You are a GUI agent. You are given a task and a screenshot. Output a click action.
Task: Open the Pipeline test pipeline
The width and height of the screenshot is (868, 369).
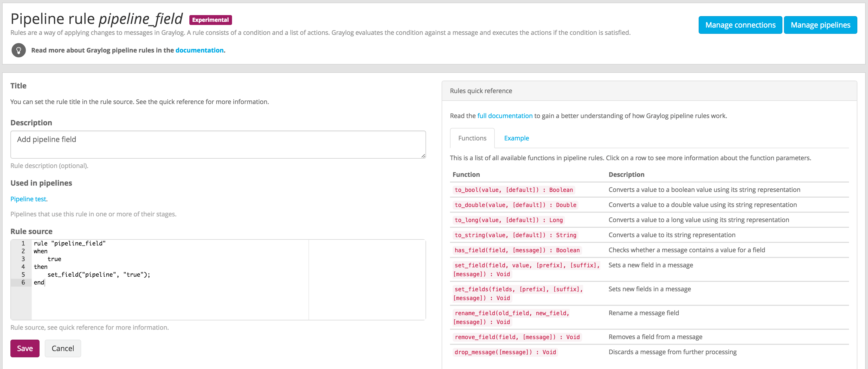28,199
